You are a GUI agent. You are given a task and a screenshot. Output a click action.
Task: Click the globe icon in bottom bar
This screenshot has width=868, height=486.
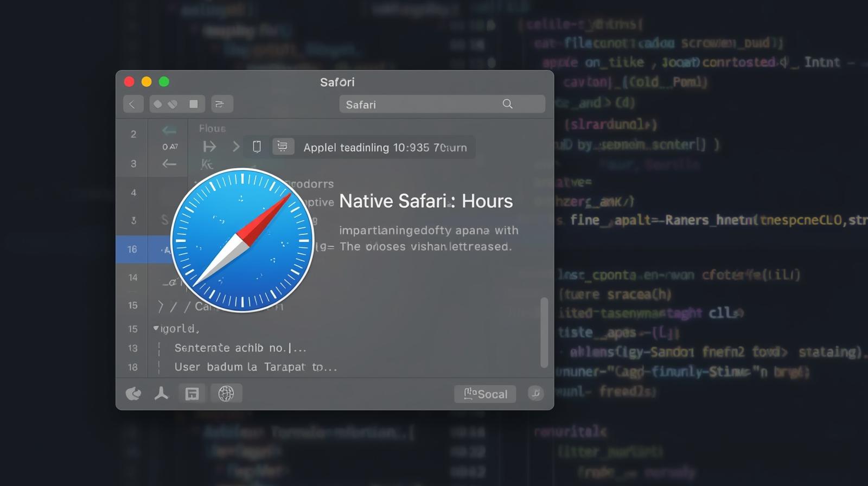pyautogui.click(x=226, y=393)
